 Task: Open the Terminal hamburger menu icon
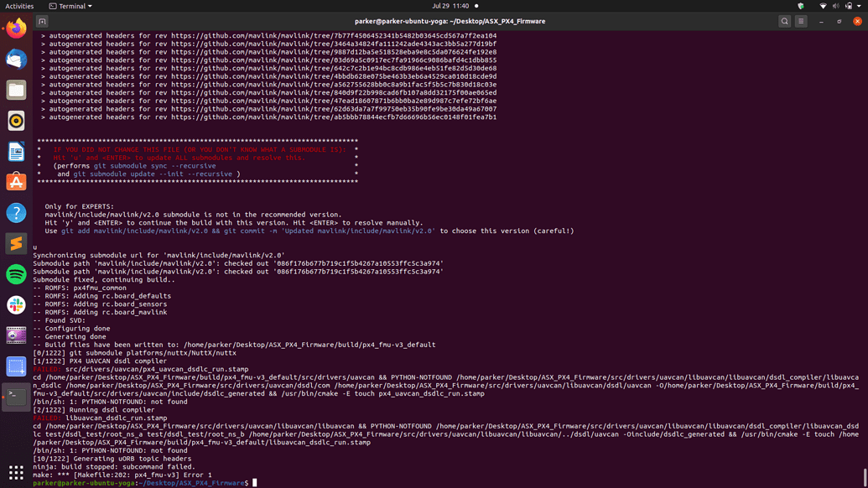click(x=803, y=21)
